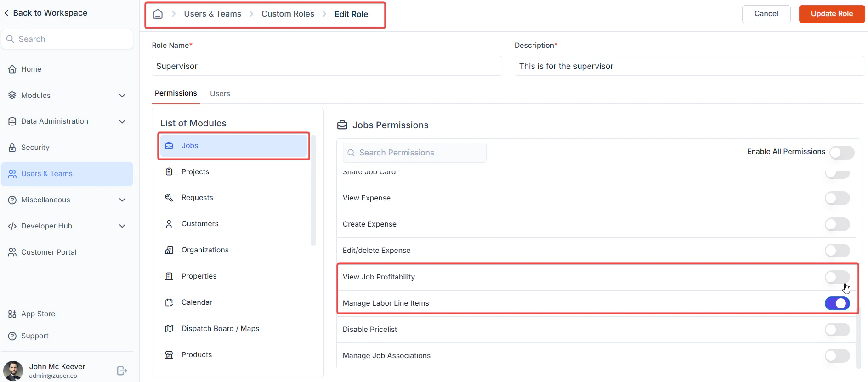868x382 pixels.
Task: Click the Security lock icon
Action: point(12,148)
